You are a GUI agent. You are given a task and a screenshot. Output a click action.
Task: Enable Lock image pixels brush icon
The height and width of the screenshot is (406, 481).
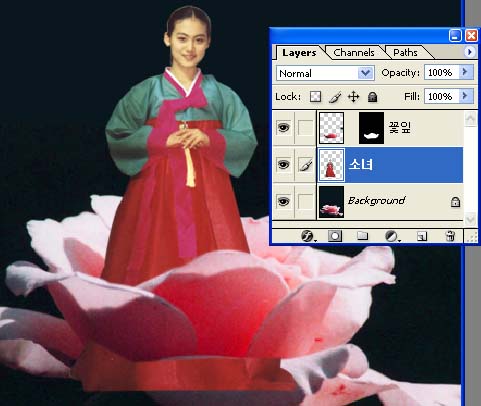coord(335,97)
